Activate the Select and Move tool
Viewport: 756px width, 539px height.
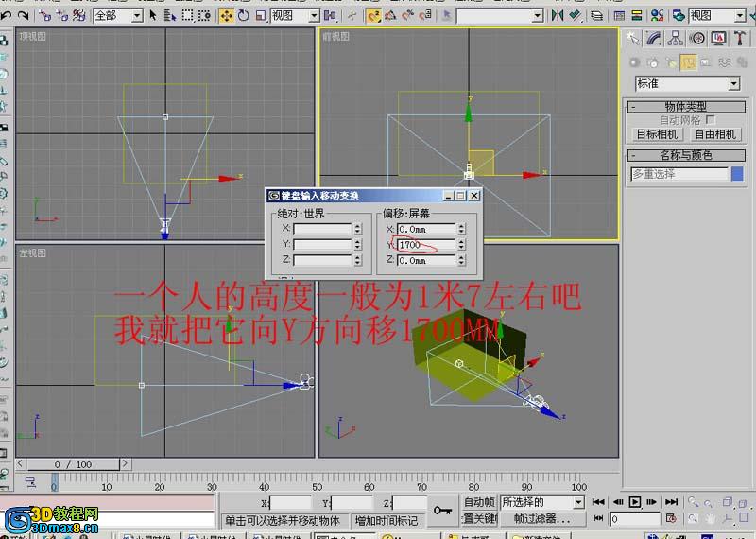226,16
